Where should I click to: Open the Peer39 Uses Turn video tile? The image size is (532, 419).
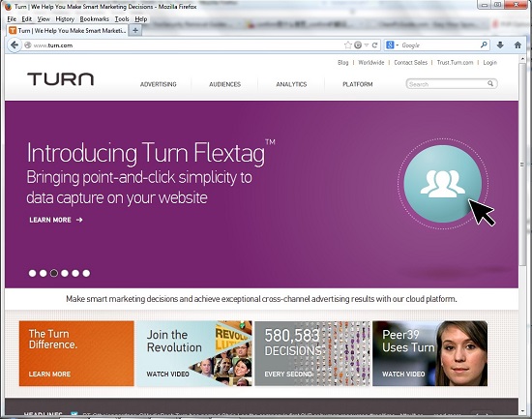[429, 353]
